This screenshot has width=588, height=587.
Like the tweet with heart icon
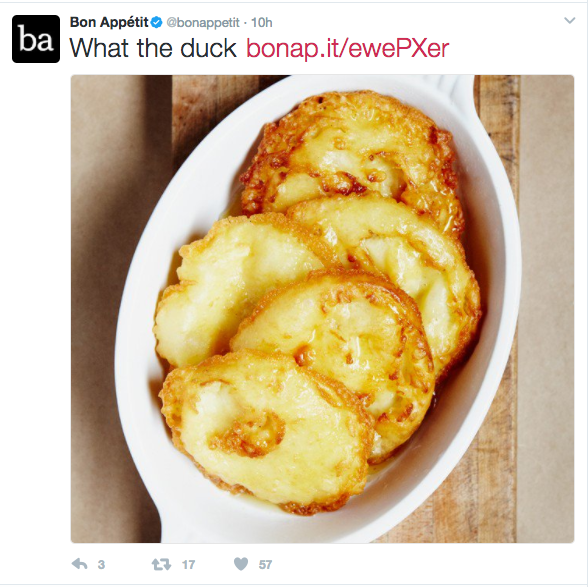coord(241,564)
